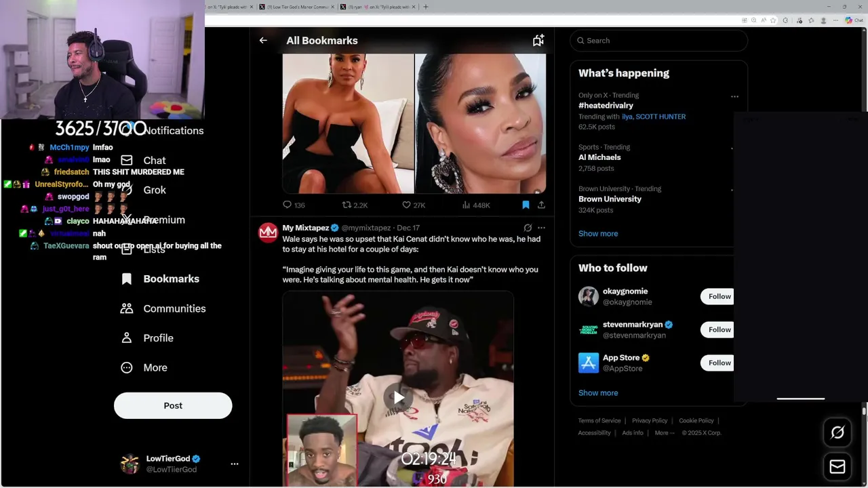Open the Terms of Service link
Image resolution: width=868 pixels, height=488 pixels.
(x=599, y=421)
